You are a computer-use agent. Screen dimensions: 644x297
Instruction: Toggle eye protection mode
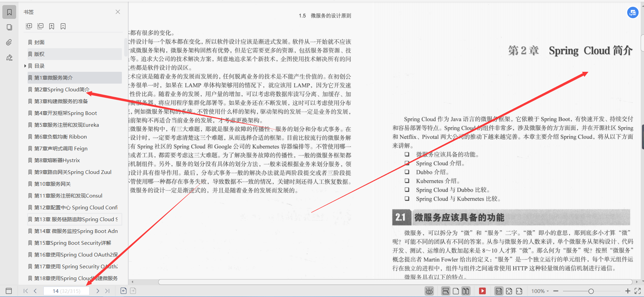429,291
